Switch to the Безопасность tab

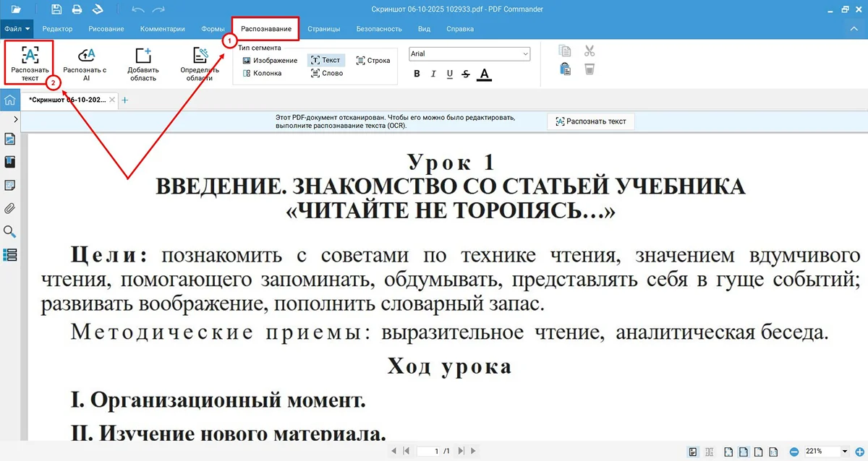[379, 29]
